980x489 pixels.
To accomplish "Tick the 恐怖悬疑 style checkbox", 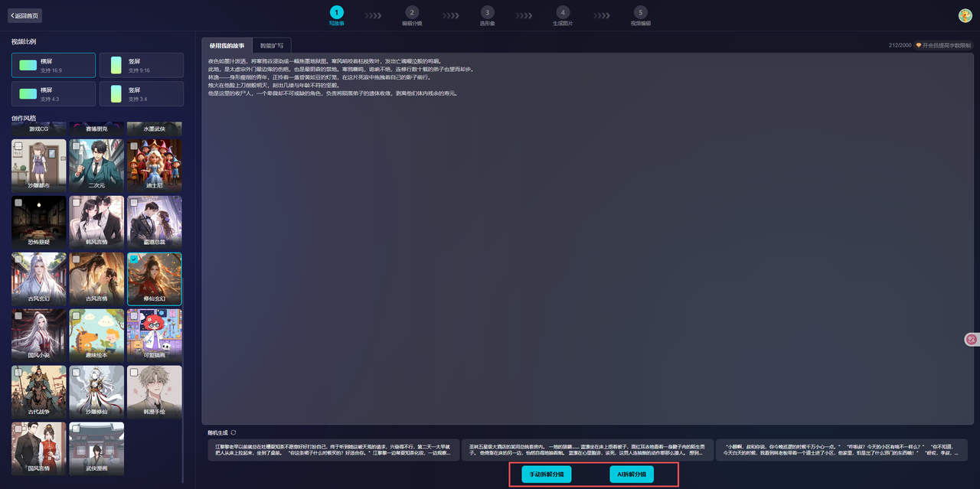I will pos(18,203).
